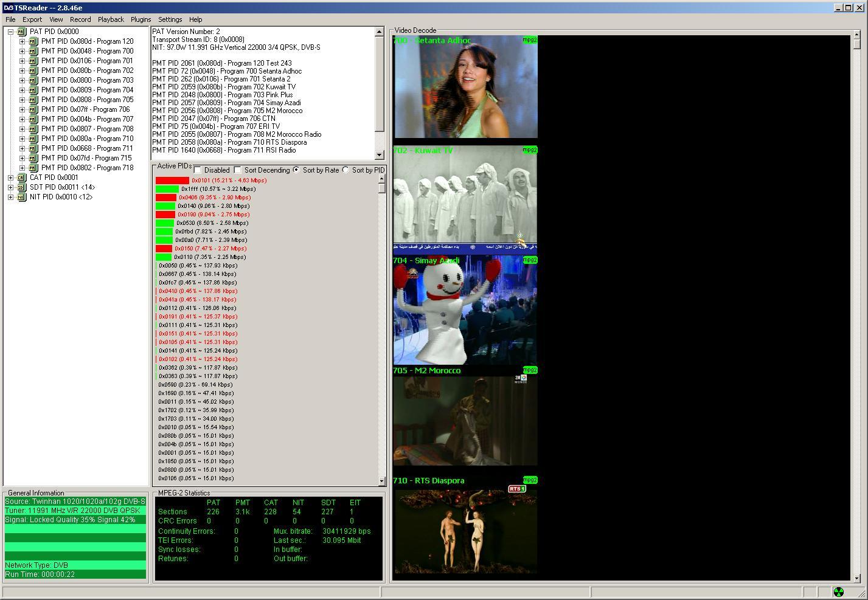Image resolution: width=868 pixels, height=600 pixels.
Task: Click the PMT icon for Program 707
Action: (33, 119)
